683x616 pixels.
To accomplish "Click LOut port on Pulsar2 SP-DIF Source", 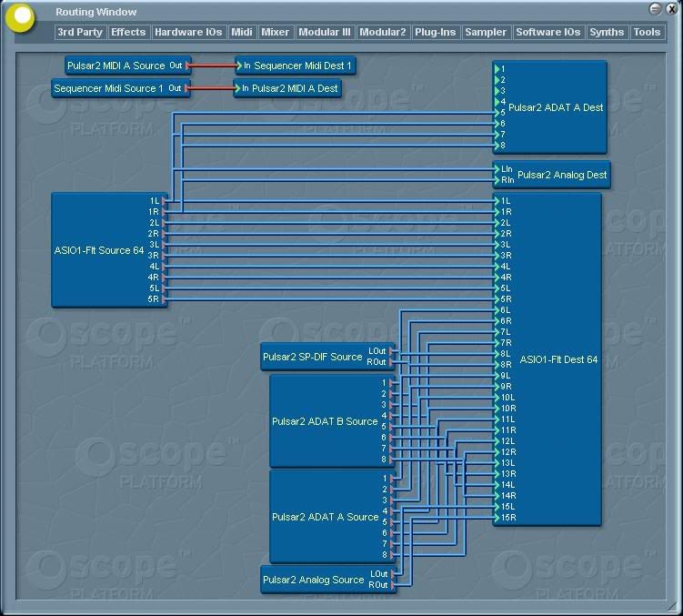I will (x=392, y=351).
